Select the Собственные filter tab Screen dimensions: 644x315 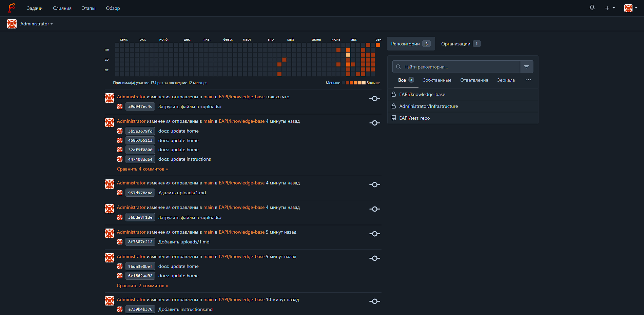pos(437,80)
